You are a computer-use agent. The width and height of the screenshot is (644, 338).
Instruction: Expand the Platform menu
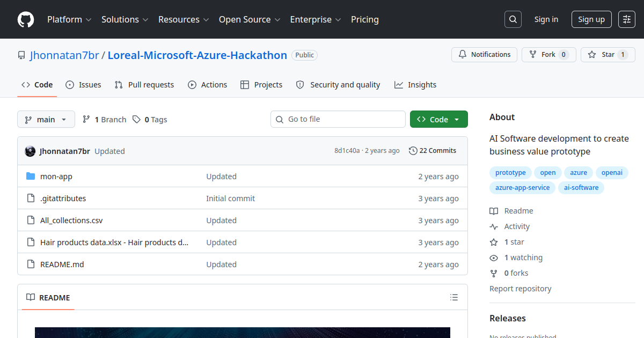[x=69, y=19]
